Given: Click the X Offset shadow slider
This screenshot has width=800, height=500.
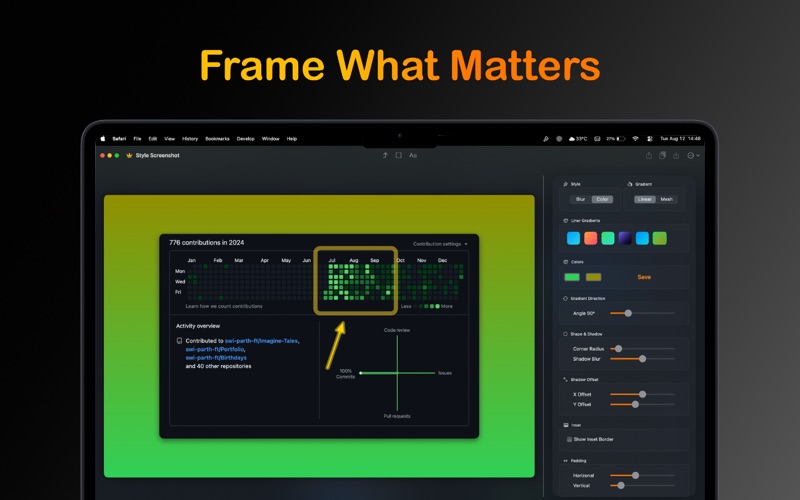Looking at the screenshot, I should coord(642,394).
